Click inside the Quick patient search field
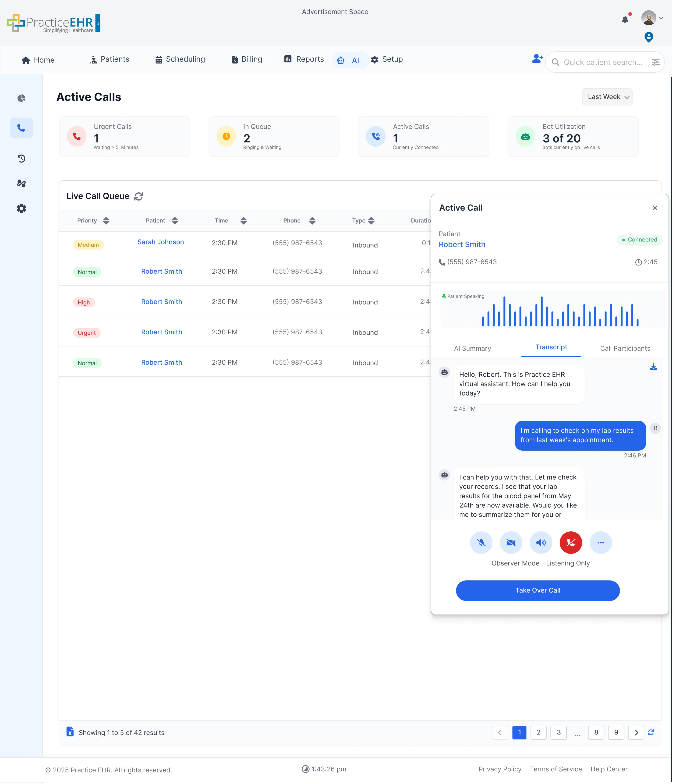Screen dimensions: 676x784 tap(602, 62)
